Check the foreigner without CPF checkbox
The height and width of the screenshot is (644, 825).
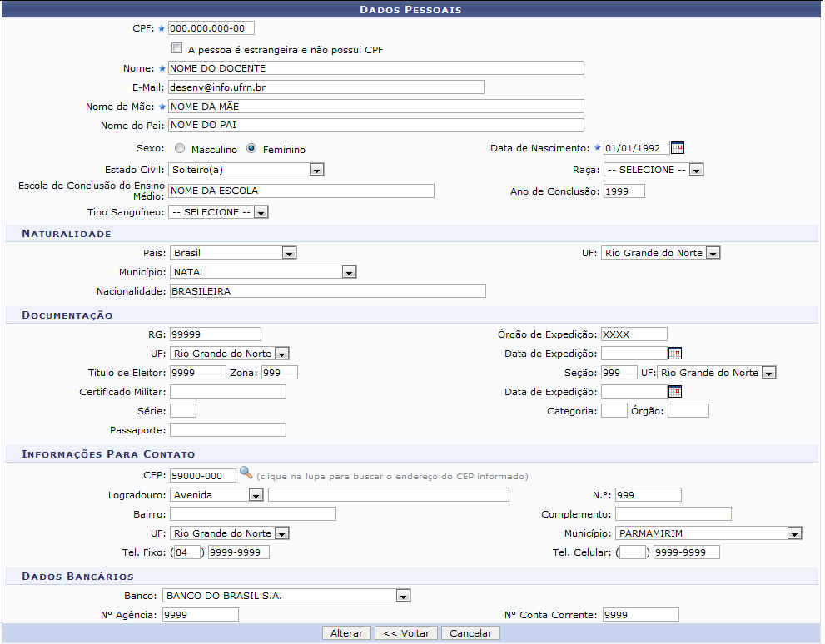click(x=176, y=49)
